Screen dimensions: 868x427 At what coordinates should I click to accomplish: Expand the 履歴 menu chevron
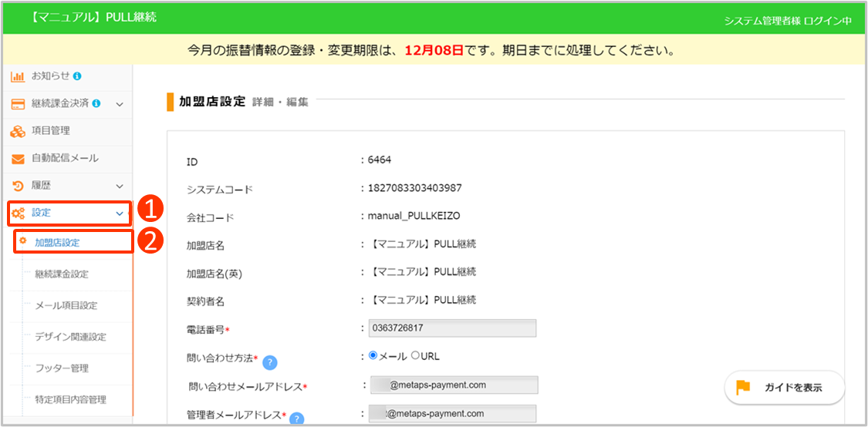tap(120, 186)
